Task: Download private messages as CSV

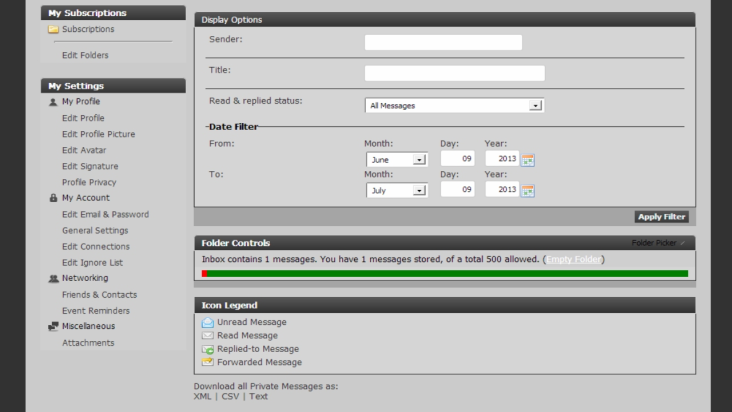Action: [230, 397]
